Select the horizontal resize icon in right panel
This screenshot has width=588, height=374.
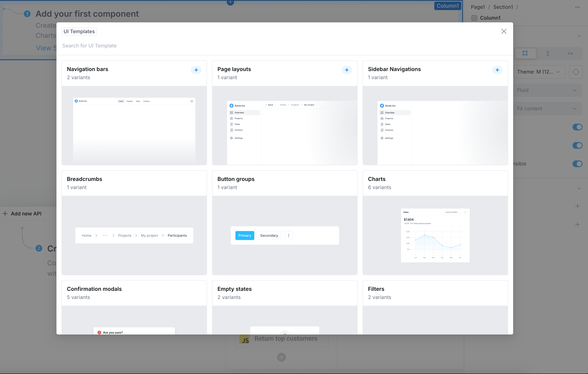coord(570,53)
